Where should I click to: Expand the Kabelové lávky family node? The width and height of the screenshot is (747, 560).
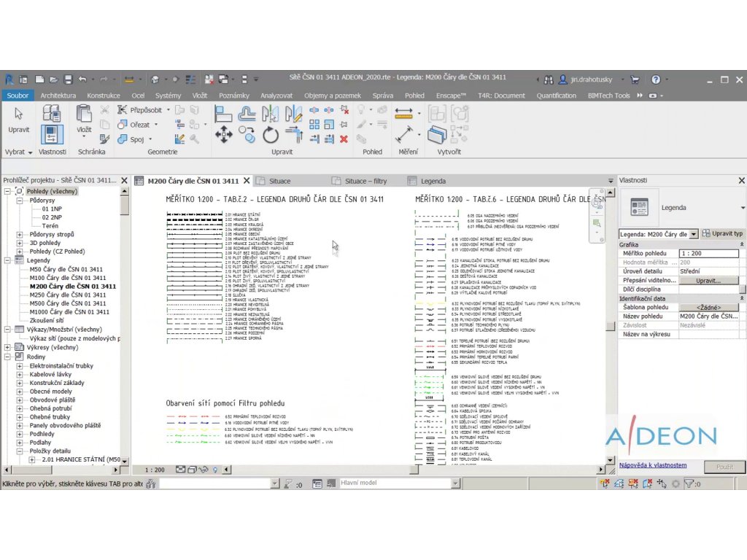click(20, 374)
